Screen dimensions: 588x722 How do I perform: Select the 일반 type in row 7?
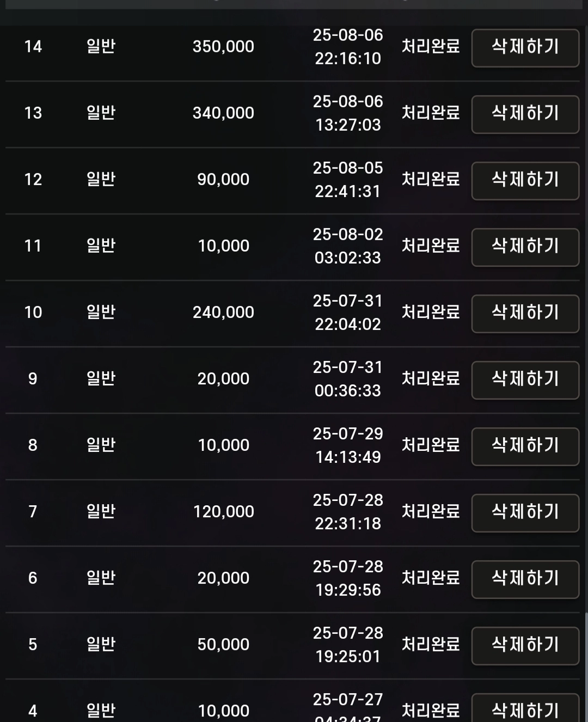tap(101, 512)
